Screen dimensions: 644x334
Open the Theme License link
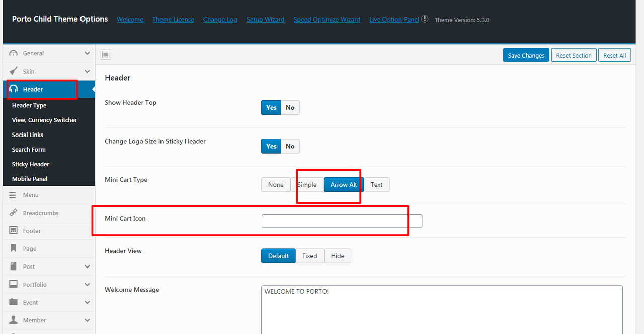tap(173, 19)
